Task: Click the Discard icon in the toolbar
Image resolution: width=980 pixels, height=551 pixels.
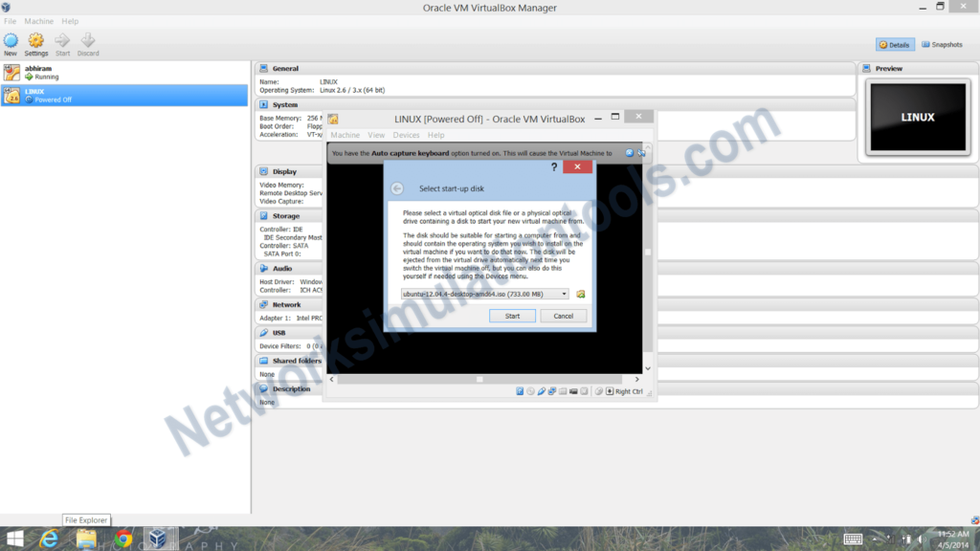Action: tap(87, 40)
